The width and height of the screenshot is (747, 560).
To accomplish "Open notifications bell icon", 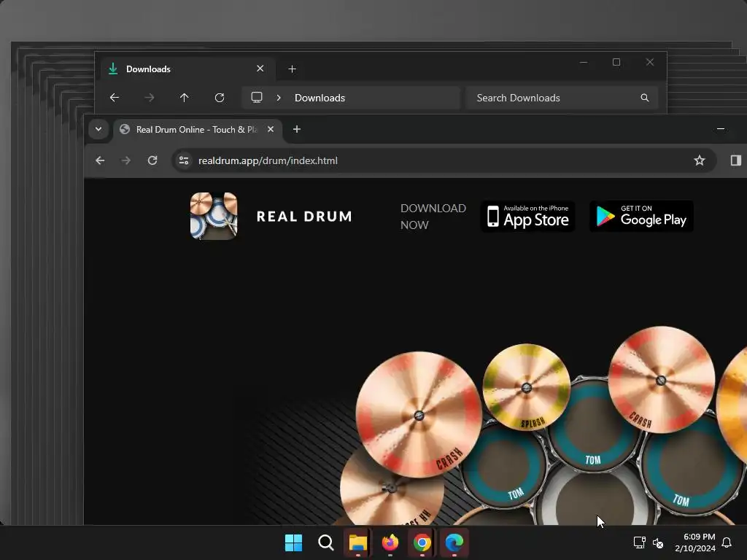I will point(727,542).
